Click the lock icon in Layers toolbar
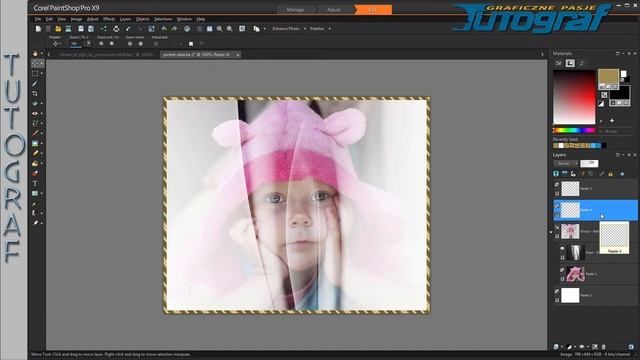 611,174
